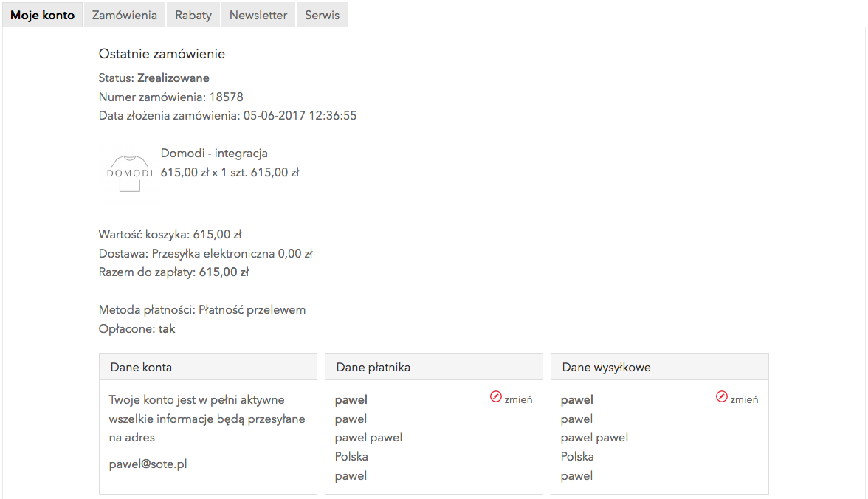This screenshot has height=499, width=868.
Task: Go to the Newsletter tab
Action: [x=258, y=15]
